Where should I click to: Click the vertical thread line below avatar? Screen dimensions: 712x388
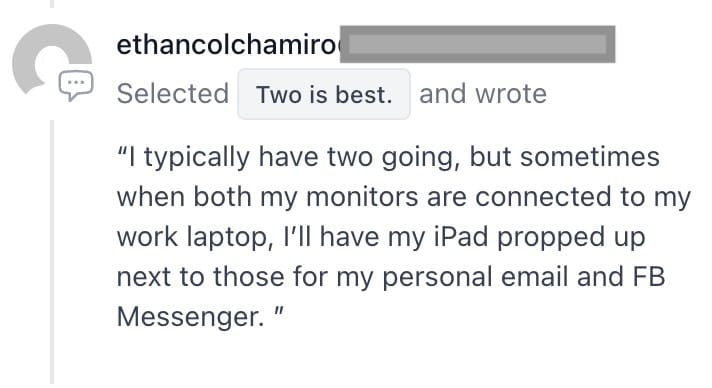coord(52,252)
